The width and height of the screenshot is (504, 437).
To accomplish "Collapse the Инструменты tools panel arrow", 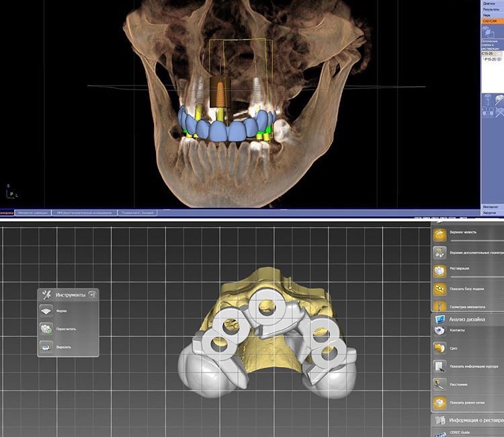I will tap(92, 294).
